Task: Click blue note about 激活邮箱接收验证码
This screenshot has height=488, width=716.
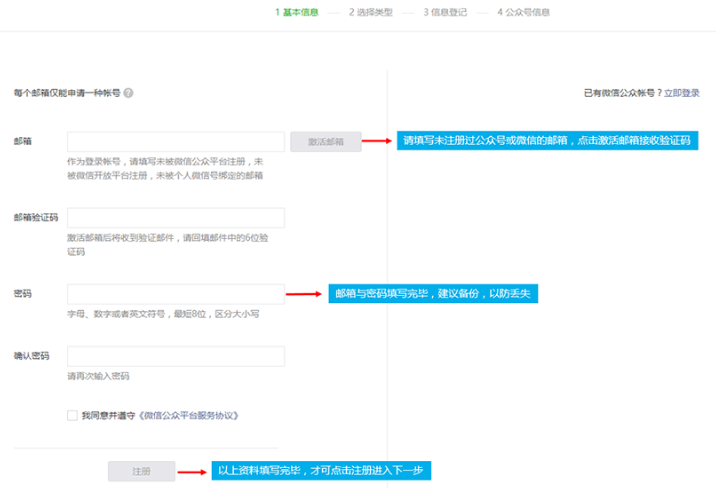Action: pos(546,142)
